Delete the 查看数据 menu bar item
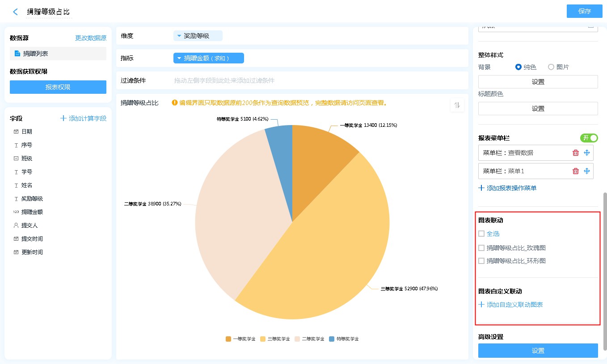607x364 pixels. pos(576,153)
